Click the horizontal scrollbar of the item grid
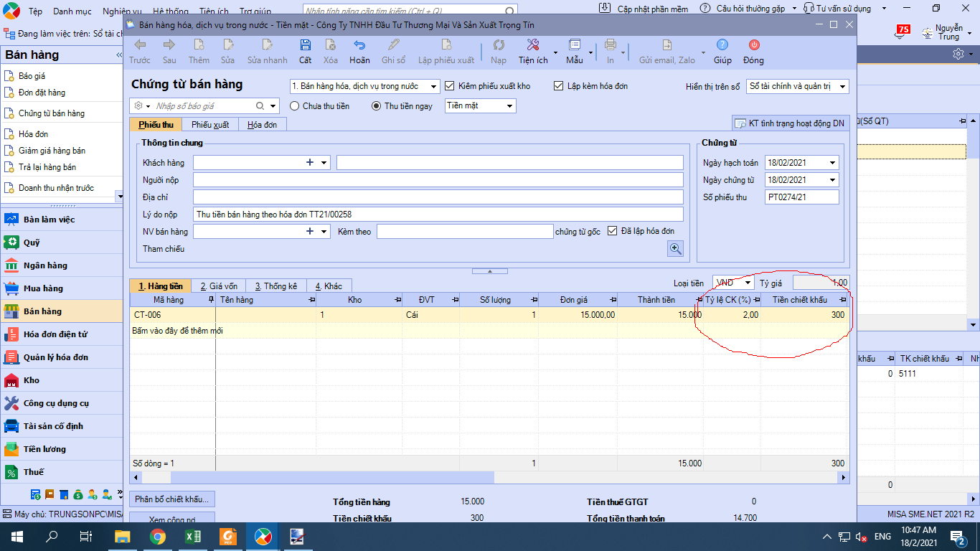The image size is (980, 551). (332, 478)
